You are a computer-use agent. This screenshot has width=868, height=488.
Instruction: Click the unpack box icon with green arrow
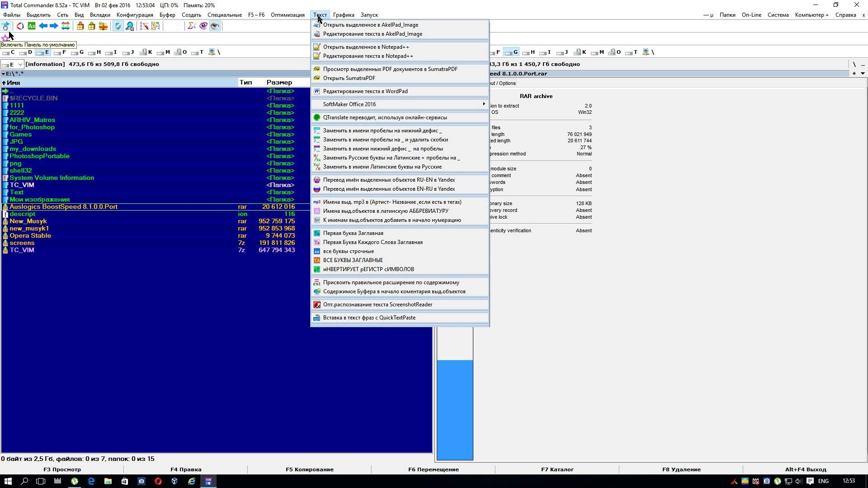(x=92, y=26)
